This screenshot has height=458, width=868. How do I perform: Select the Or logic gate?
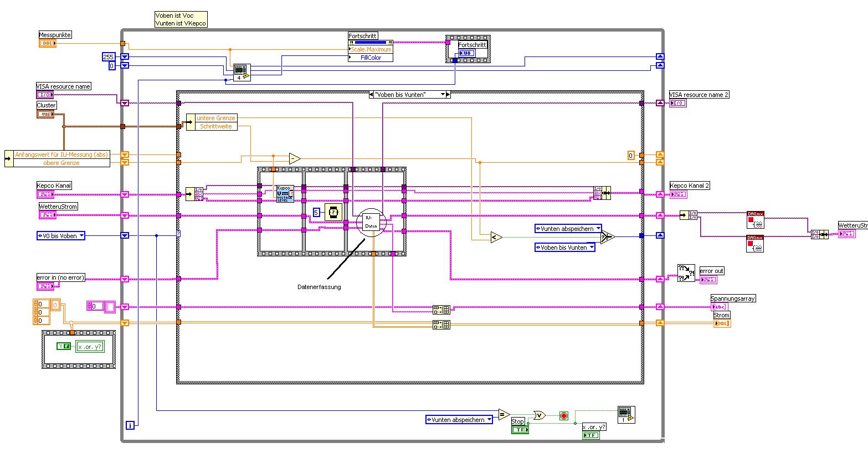tap(538, 415)
